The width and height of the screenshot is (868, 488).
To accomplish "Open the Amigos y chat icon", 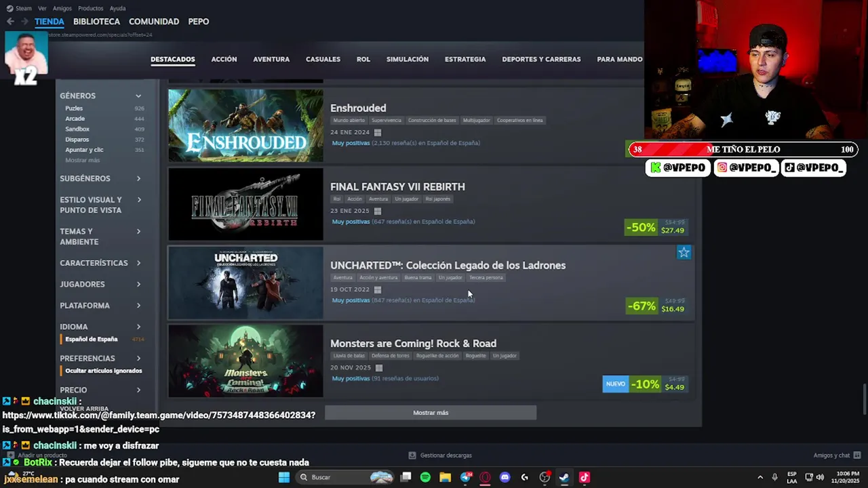I will (857, 455).
